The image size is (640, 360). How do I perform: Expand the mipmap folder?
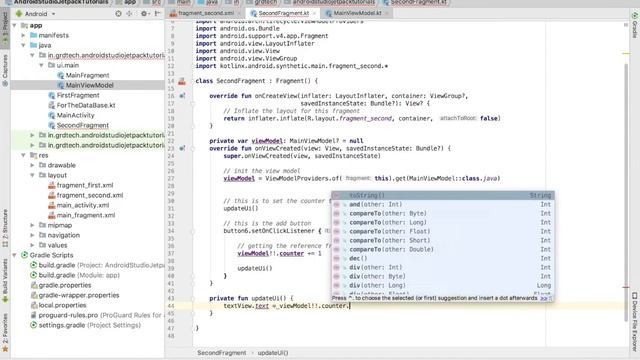(32, 225)
